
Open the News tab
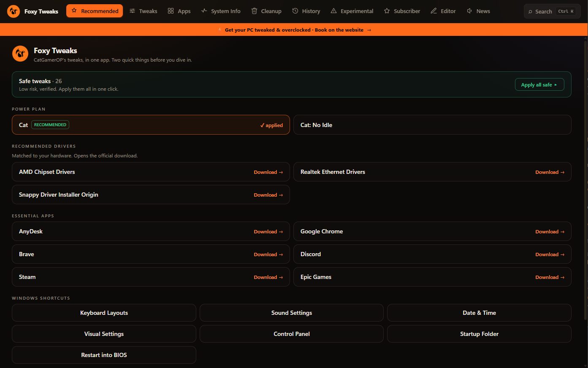478,11
